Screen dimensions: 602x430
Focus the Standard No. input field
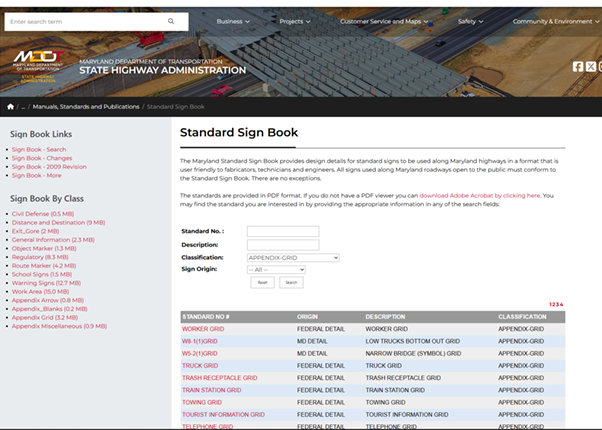click(283, 231)
